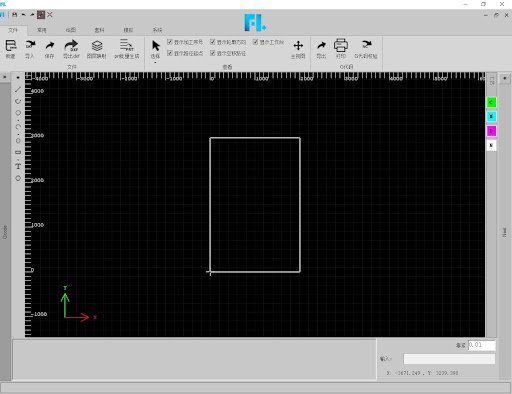
Task: Click the Print printer icon
Action: (341, 45)
